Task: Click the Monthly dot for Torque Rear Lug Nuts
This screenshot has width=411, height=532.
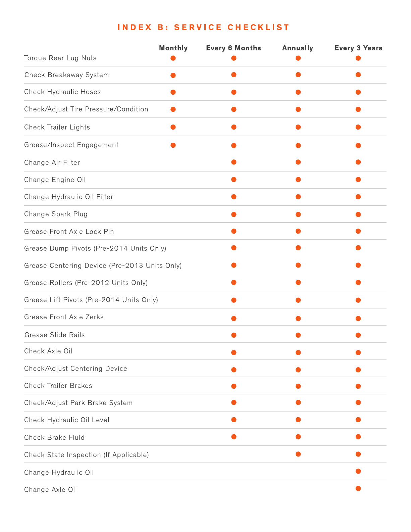Action: [173, 58]
